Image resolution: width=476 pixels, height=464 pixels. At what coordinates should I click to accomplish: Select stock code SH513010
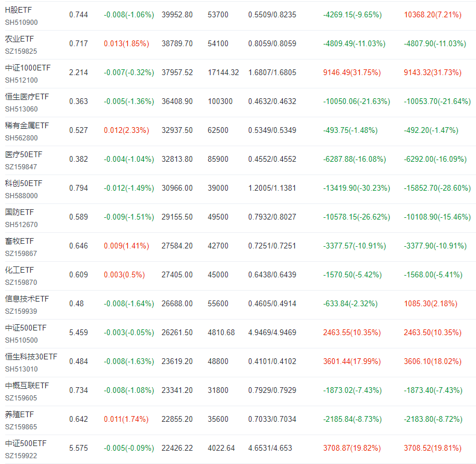click(21, 369)
